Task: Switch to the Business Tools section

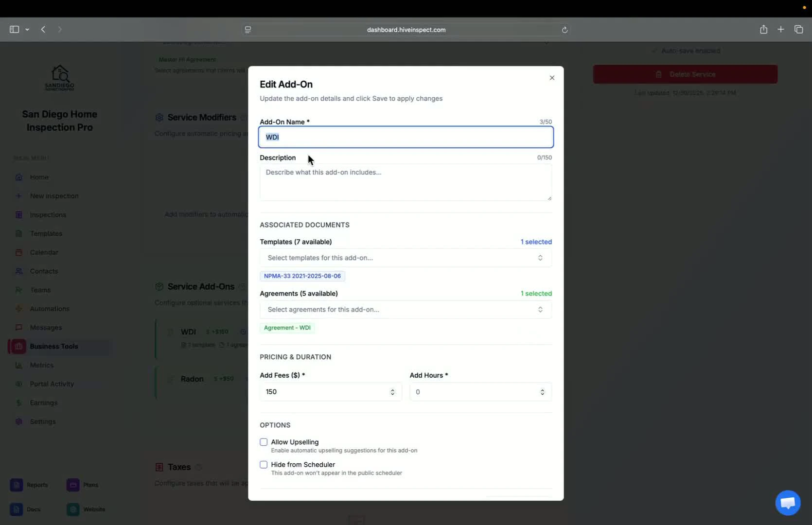Action: tap(54, 346)
